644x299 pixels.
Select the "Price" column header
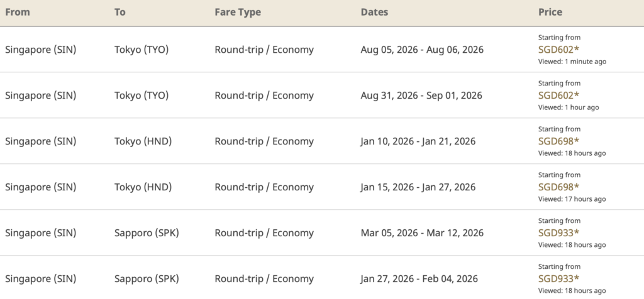(550, 12)
